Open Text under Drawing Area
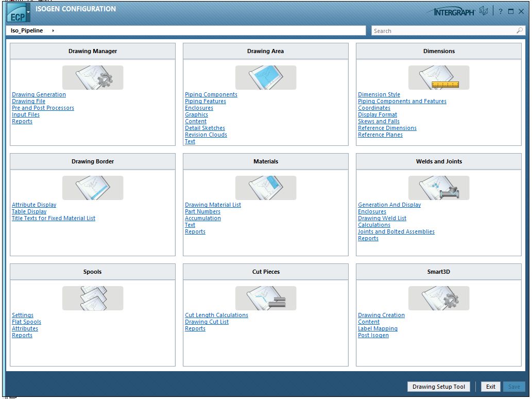532x399 pixels. [190, 142]
